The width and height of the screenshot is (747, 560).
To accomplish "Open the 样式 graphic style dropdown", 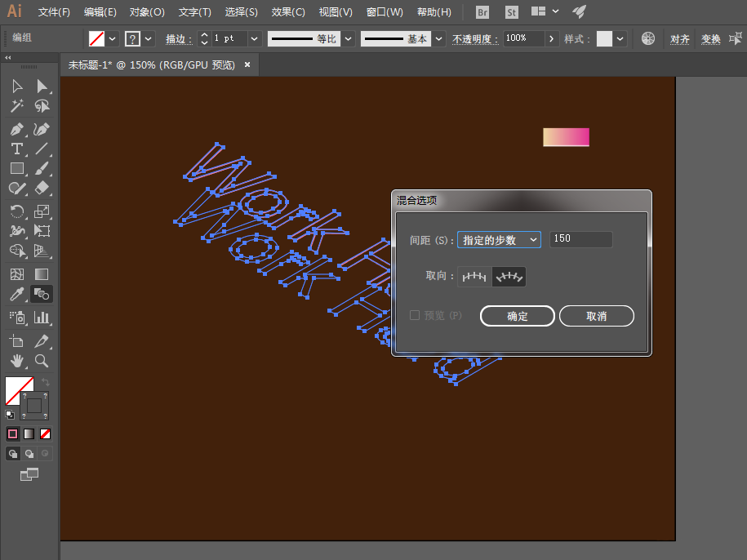I will [x=620, y=39].
